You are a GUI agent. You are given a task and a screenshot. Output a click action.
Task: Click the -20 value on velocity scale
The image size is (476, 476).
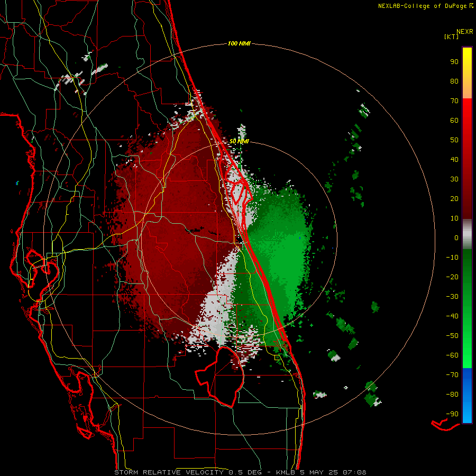click(x=452, y=277)
